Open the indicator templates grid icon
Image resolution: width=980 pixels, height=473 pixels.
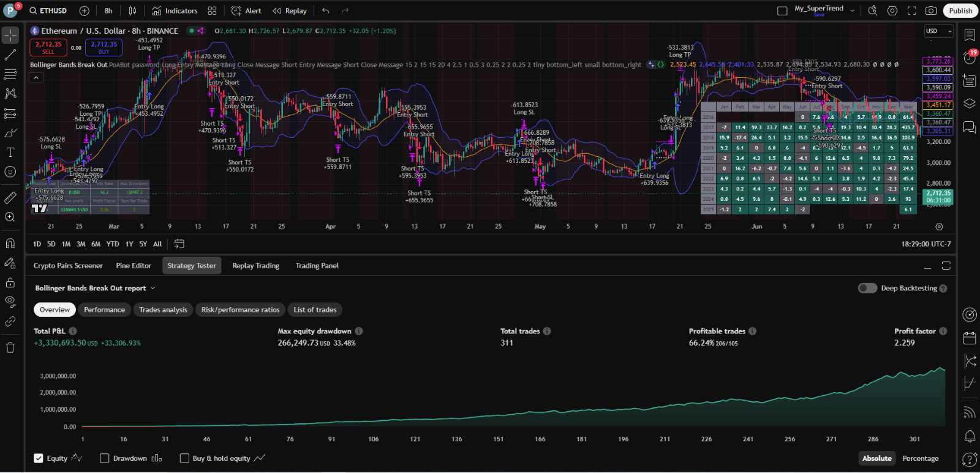pos(212,10)
